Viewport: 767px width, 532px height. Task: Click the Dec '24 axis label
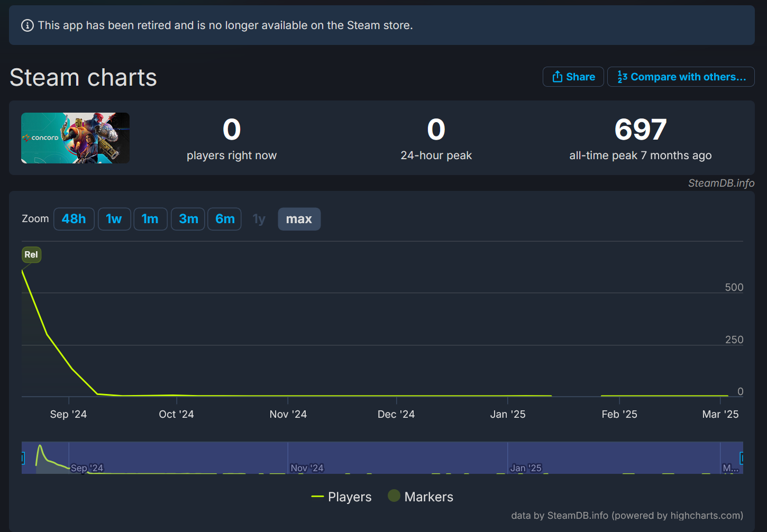[396, 414]
